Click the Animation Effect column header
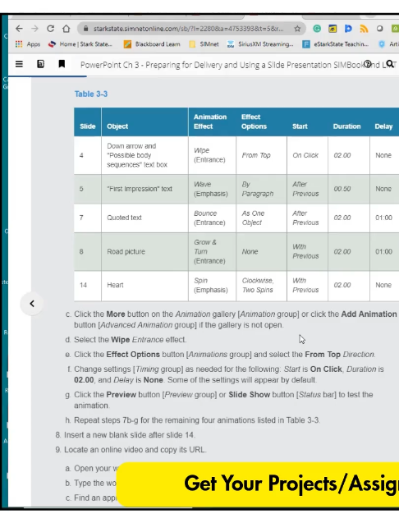 coord(210,122)
